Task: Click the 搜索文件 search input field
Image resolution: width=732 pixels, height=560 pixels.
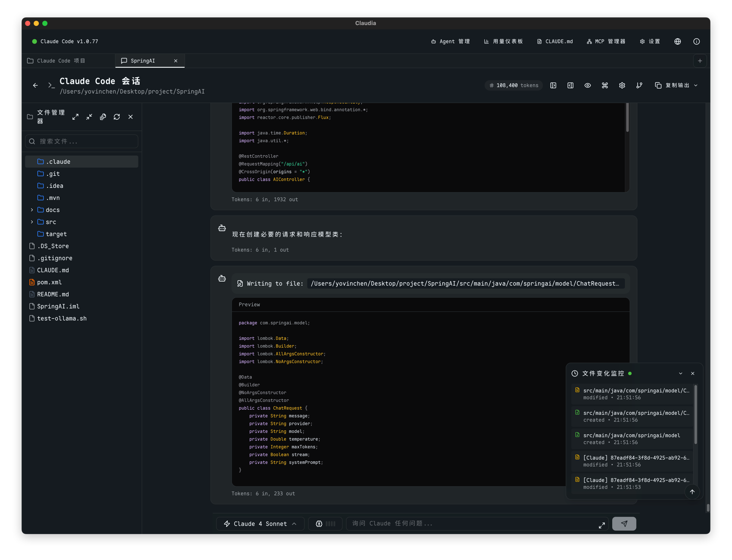Action: click(82, 141)
